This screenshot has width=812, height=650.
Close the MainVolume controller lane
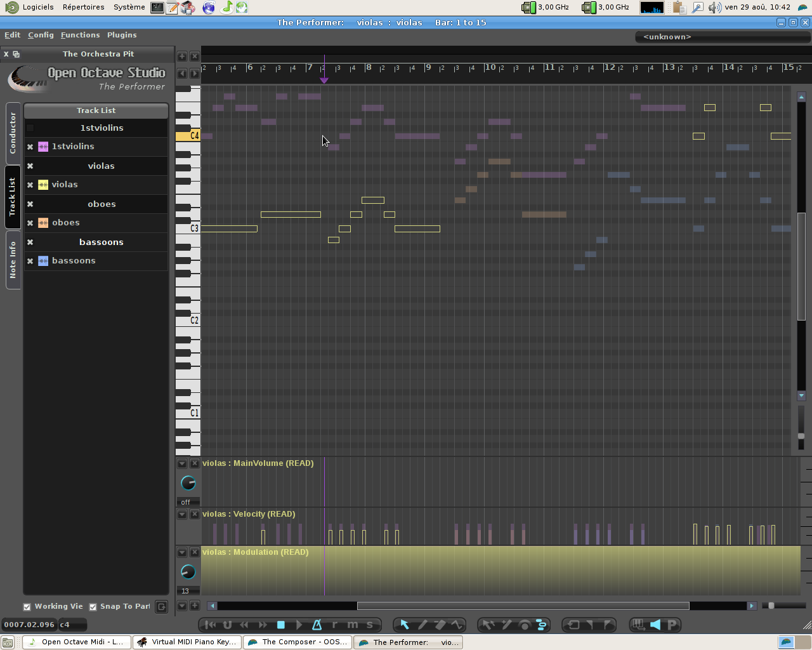(x=195, y=463)
